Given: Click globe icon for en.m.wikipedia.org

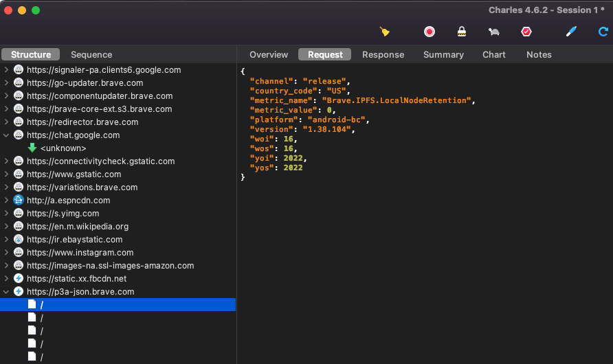Looking at the screenshot, I should tap(19, 226).
